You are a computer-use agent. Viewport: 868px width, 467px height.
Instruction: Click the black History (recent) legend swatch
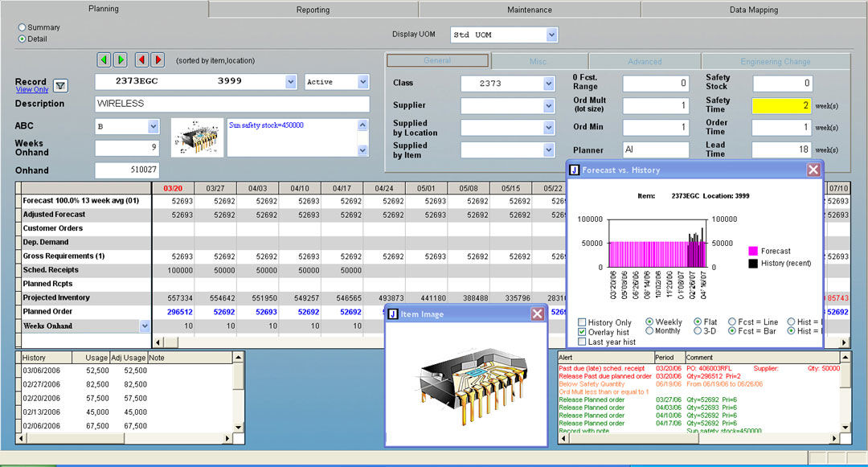(x=753, y=264)
